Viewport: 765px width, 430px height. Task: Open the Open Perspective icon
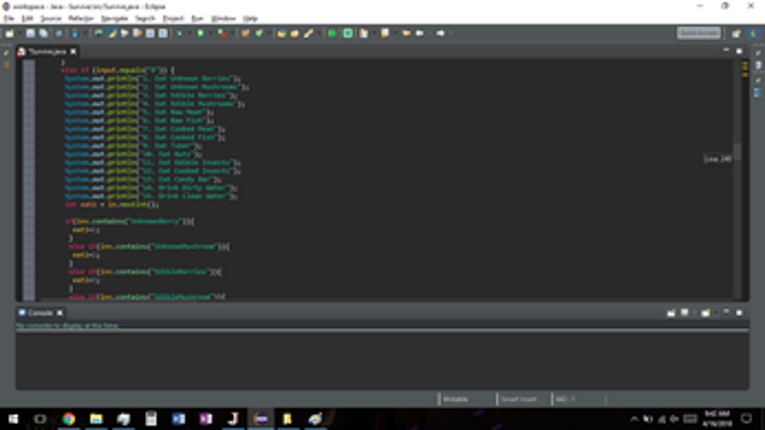point(736,33)
